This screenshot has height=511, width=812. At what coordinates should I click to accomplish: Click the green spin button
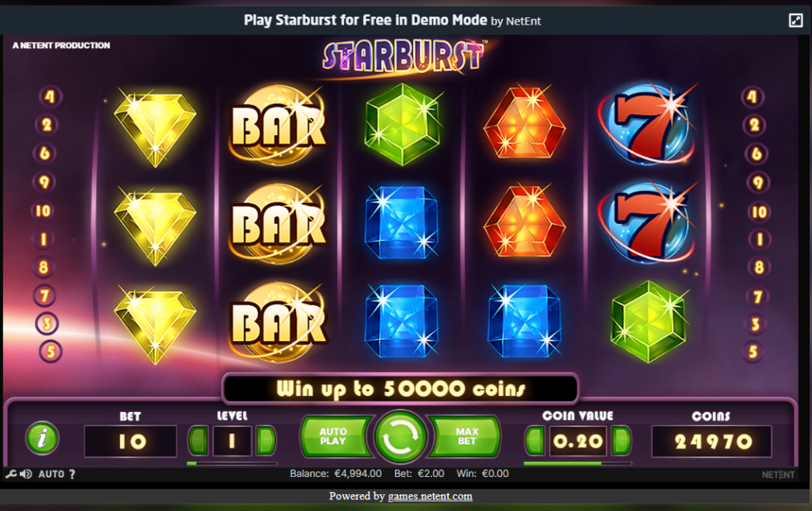tap(400, 437)
